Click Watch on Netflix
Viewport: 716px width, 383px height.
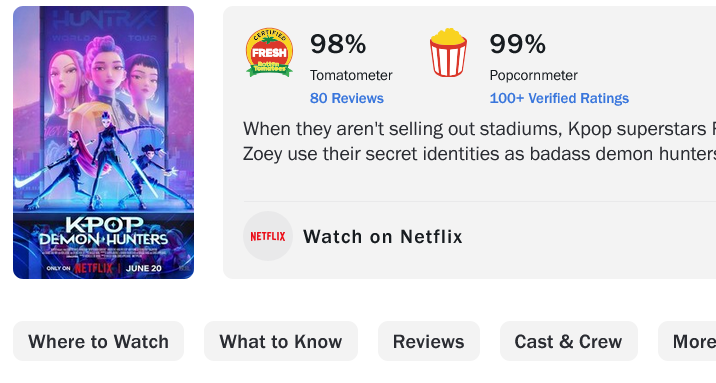point(383,236)
